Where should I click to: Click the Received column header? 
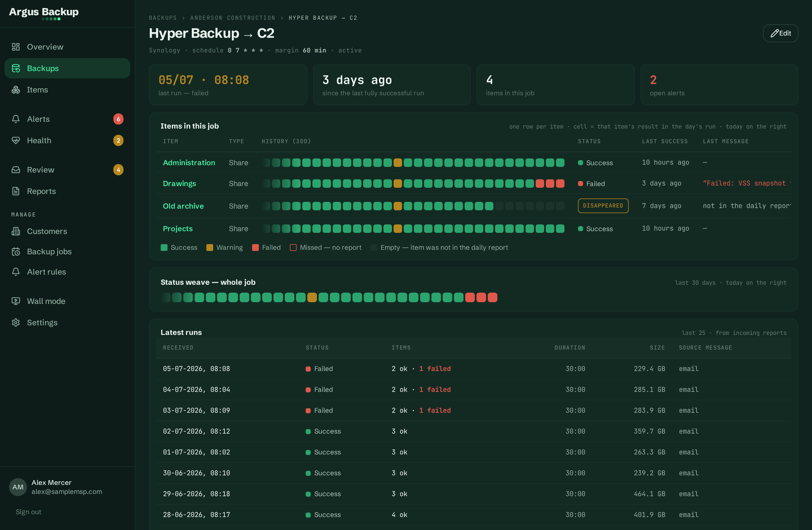coord(178,348)
